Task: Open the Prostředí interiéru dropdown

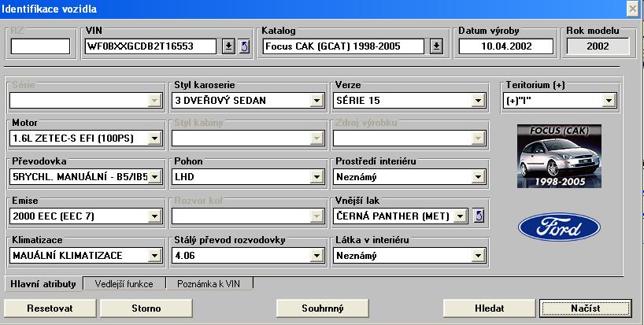Action: [x=478, y=177]
